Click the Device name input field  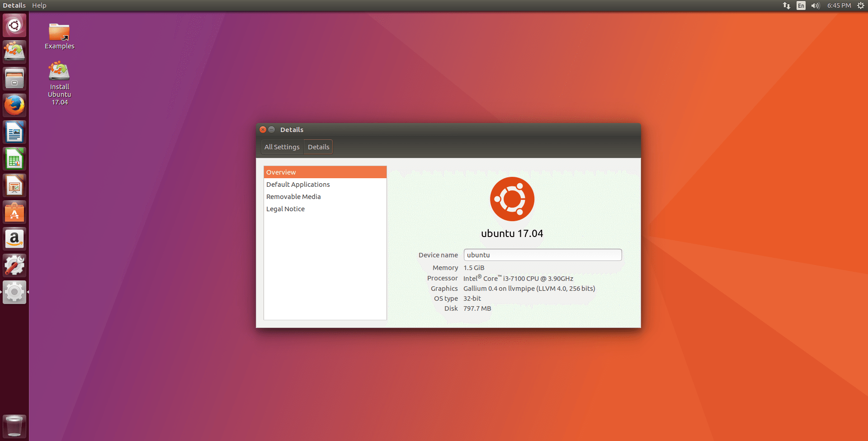tap(542, 255)
